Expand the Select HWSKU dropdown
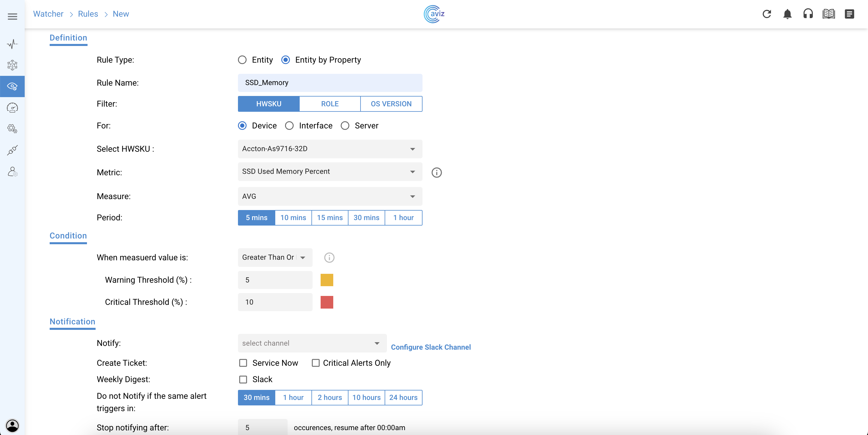The width and height of the screenshot is (868, 435). point(330,149)
